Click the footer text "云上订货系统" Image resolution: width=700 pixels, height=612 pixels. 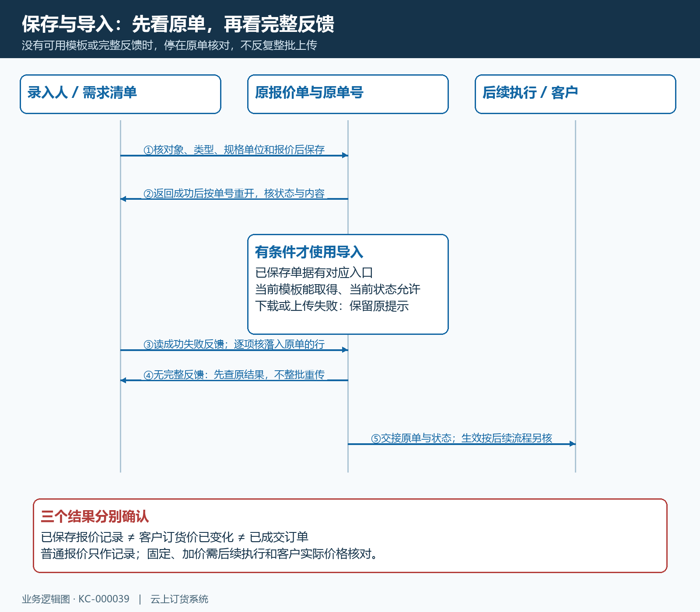pyautogui.click(x=179, y=599)
